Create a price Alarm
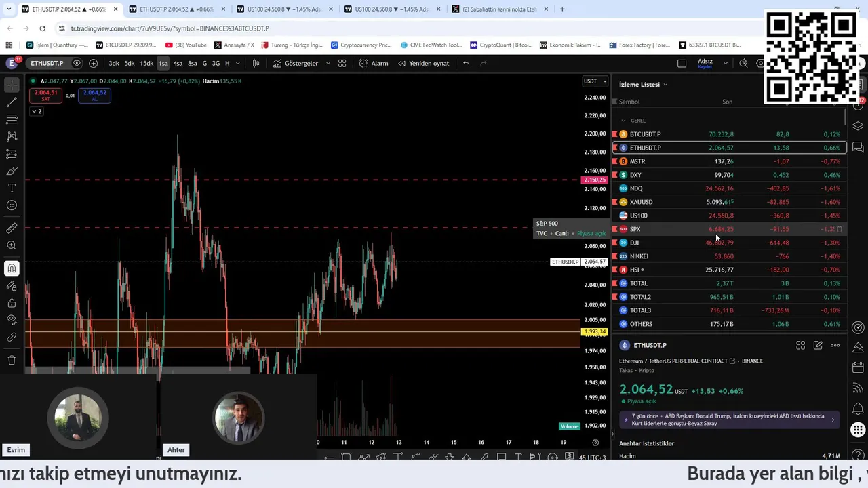Viewport: 868px width, 488px height. tap(374, 63)
